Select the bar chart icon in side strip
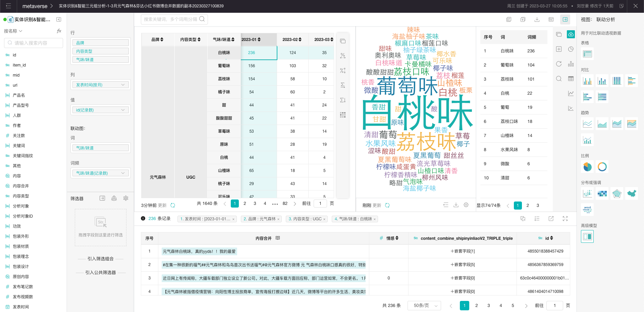 pyautogui.click(x=571, y=64)
